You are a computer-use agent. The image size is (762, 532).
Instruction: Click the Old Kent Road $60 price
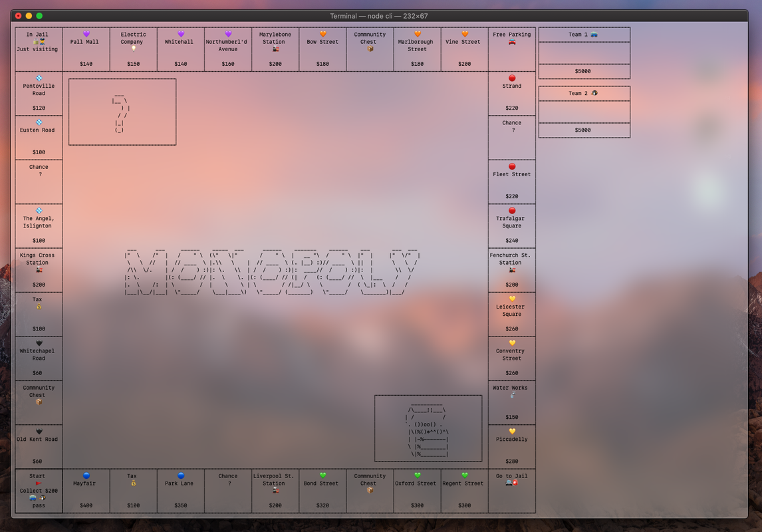[37, 461]
